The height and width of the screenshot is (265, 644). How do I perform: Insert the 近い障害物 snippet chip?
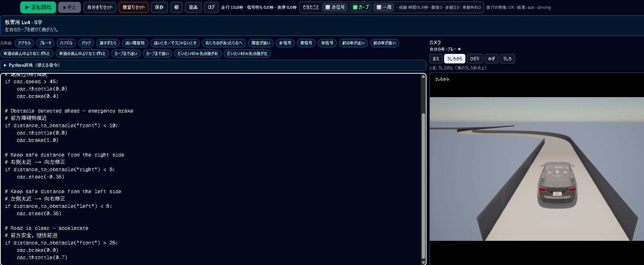[135, 43]
